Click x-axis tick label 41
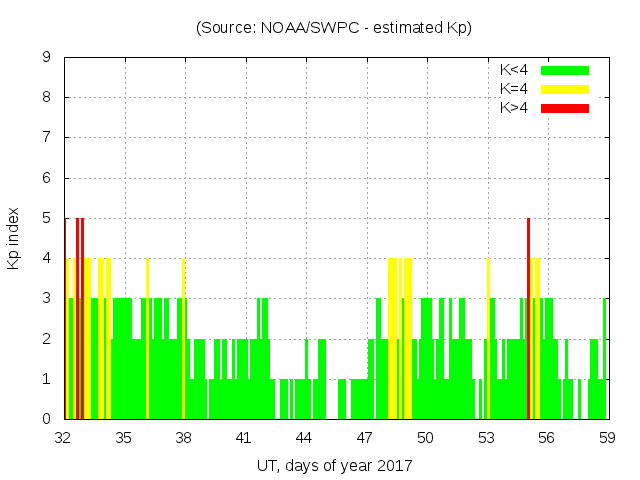640x480 pixels. (244, 437)
